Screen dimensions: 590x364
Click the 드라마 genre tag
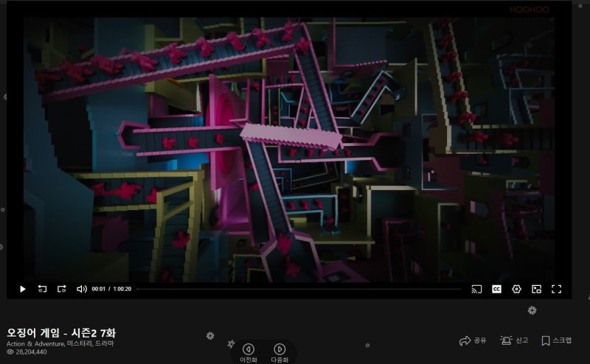point(105,344)
